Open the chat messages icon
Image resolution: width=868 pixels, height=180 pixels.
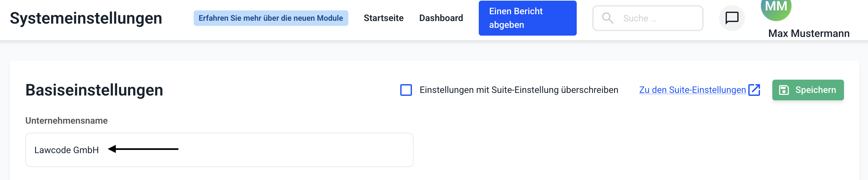732,18
